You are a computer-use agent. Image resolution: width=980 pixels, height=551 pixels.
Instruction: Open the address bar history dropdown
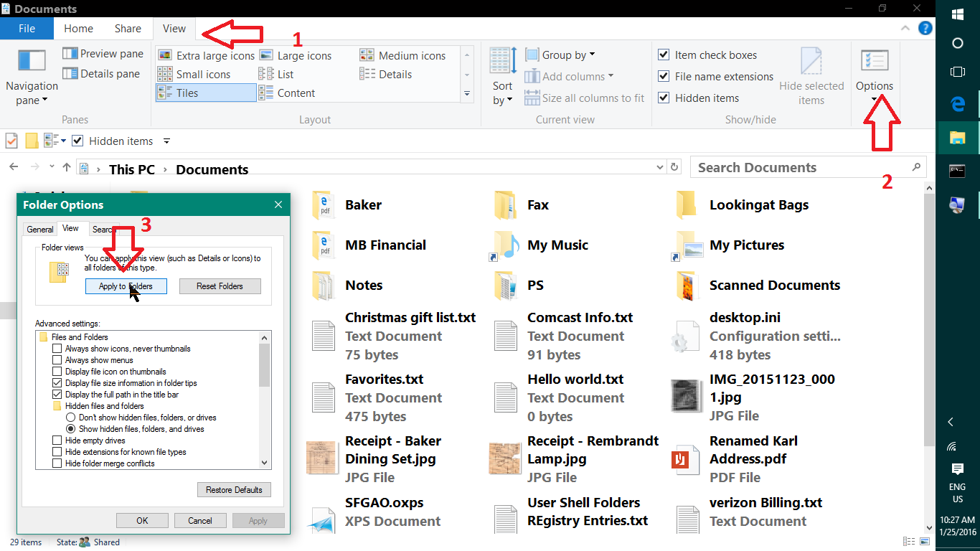(x=659, y=166)
